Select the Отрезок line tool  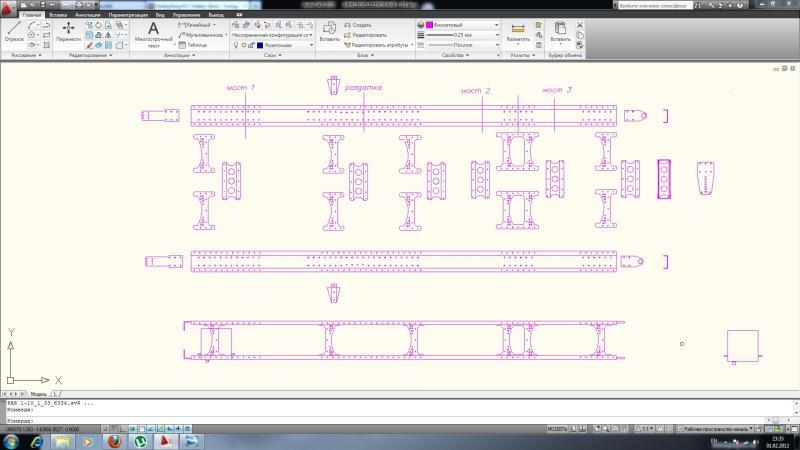point(14,32)
